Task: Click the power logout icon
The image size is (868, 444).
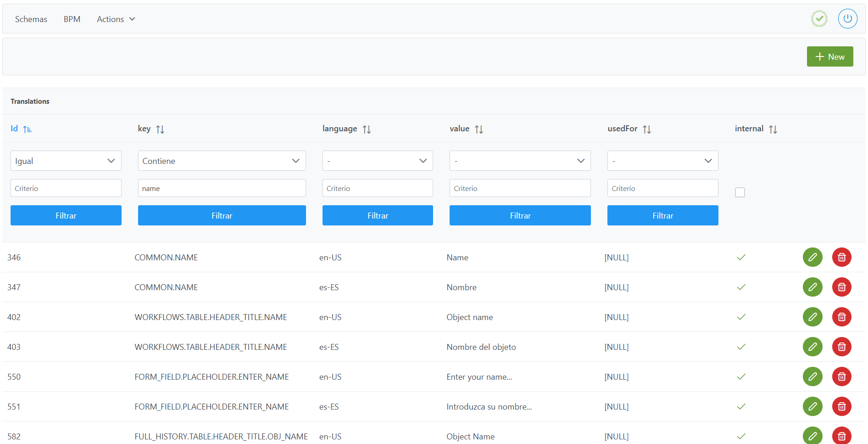Action: 847,19
